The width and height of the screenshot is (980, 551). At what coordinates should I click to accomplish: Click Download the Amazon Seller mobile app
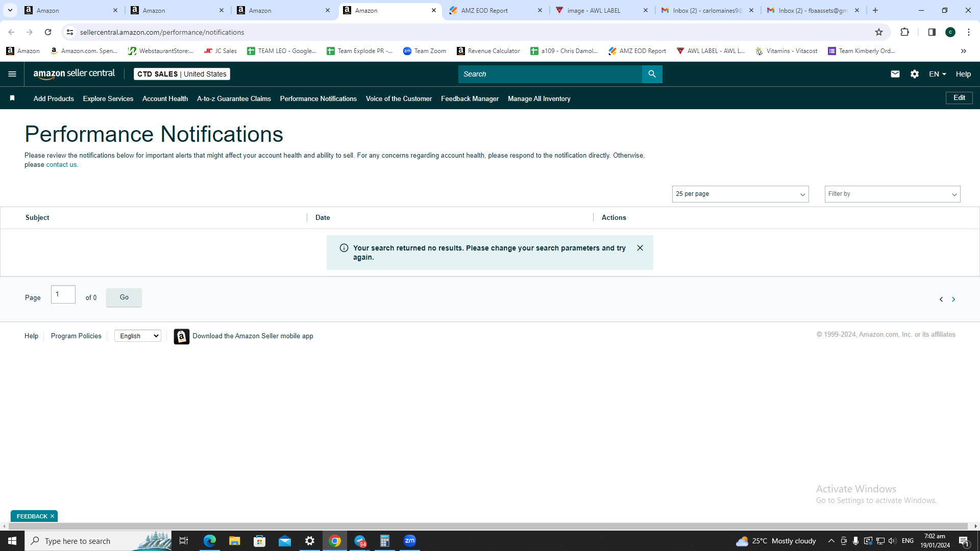pos(253,336)
